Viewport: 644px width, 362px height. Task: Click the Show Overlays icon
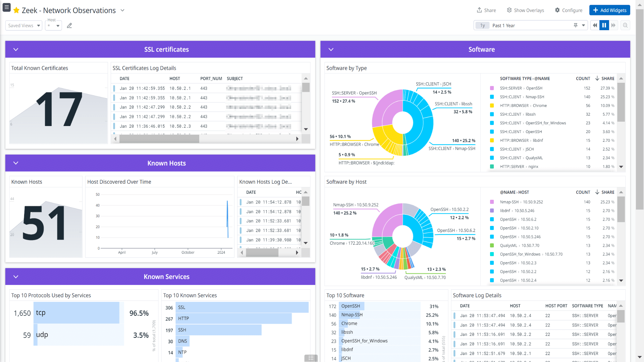(509, 10)
